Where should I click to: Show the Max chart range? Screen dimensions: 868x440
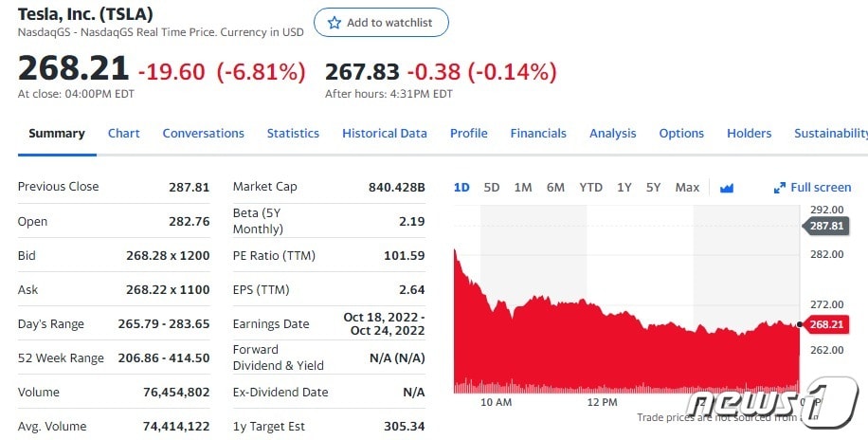pyautogui.click(x=687, y=188)
